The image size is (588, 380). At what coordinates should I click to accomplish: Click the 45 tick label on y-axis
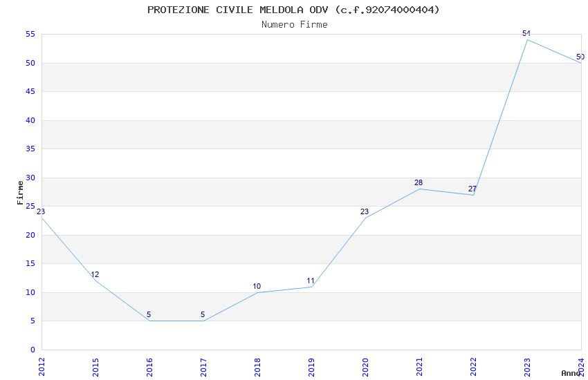[30, 92]
